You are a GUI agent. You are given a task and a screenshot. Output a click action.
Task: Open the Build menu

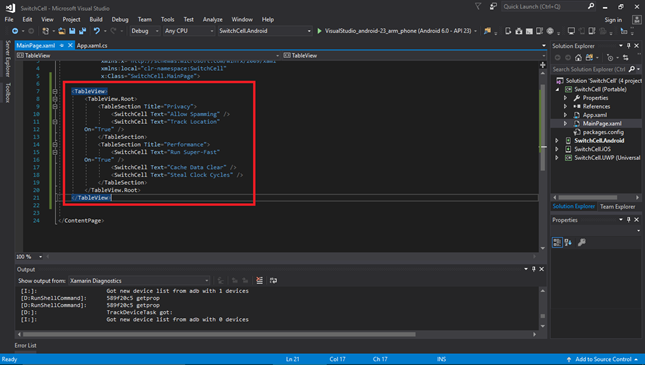point(96,19)
